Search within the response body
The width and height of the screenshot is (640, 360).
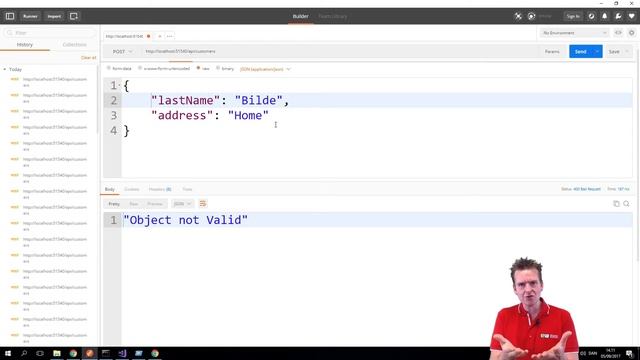(626, 204)
